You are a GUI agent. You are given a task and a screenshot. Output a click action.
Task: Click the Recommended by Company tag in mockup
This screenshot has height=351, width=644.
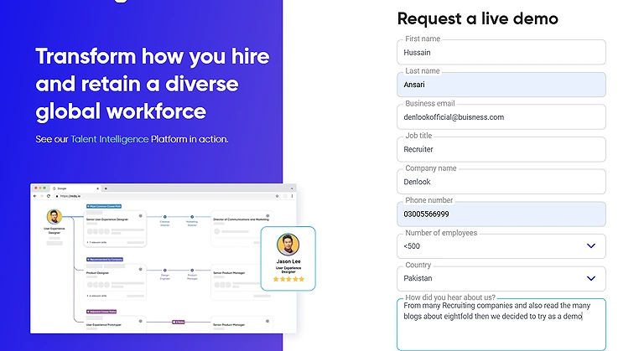(105, 260)
